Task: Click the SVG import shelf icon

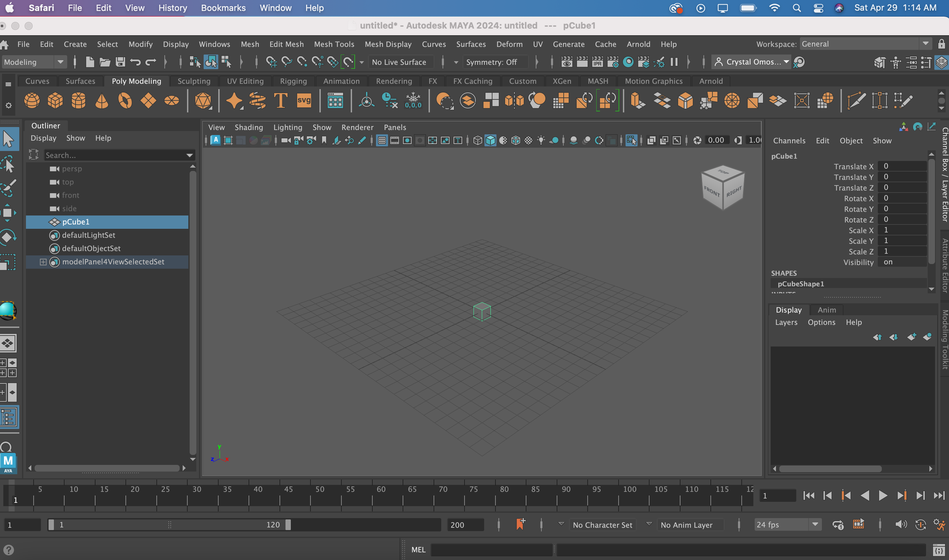Action: 304,101
